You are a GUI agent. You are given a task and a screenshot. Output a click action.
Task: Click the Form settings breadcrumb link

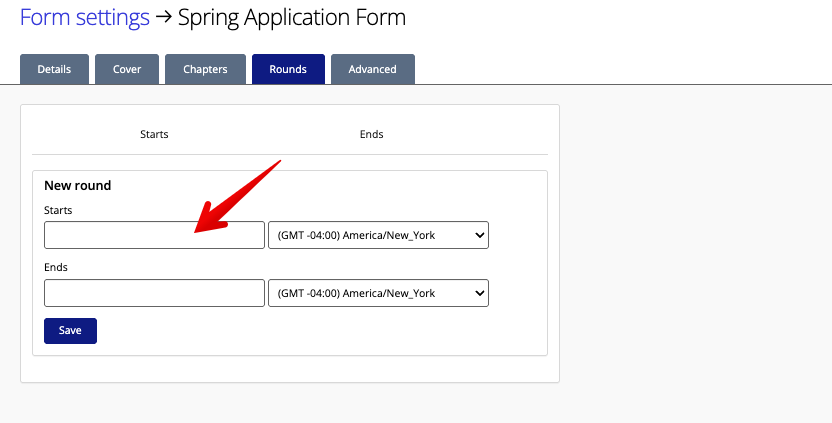[84, 17]
